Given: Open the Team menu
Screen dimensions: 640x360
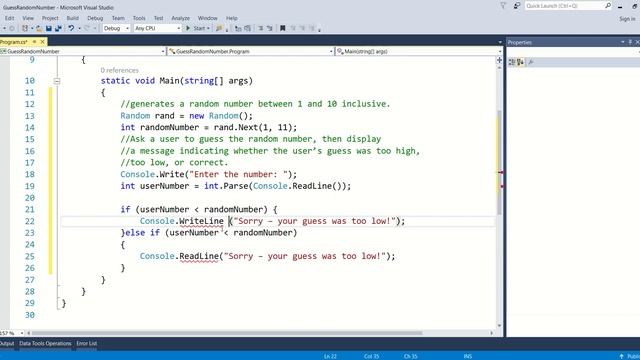Looking at the screenshot, I should (x=118, y=18).
